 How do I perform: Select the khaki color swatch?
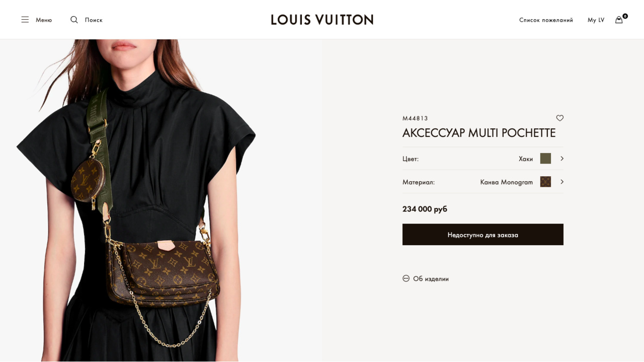point(545,159)
